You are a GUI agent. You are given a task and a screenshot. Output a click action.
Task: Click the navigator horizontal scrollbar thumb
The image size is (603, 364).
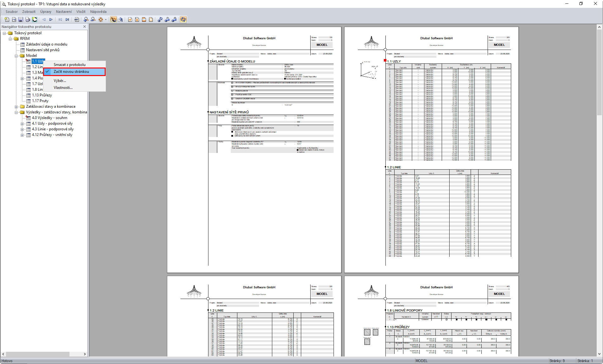[37, 354]
